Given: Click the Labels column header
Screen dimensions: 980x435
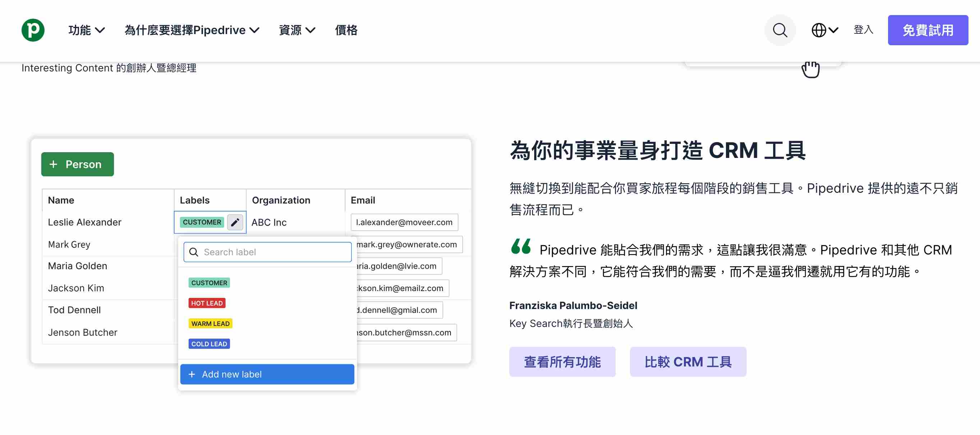Looking at the screenshot, I should (x=194, y=200).
